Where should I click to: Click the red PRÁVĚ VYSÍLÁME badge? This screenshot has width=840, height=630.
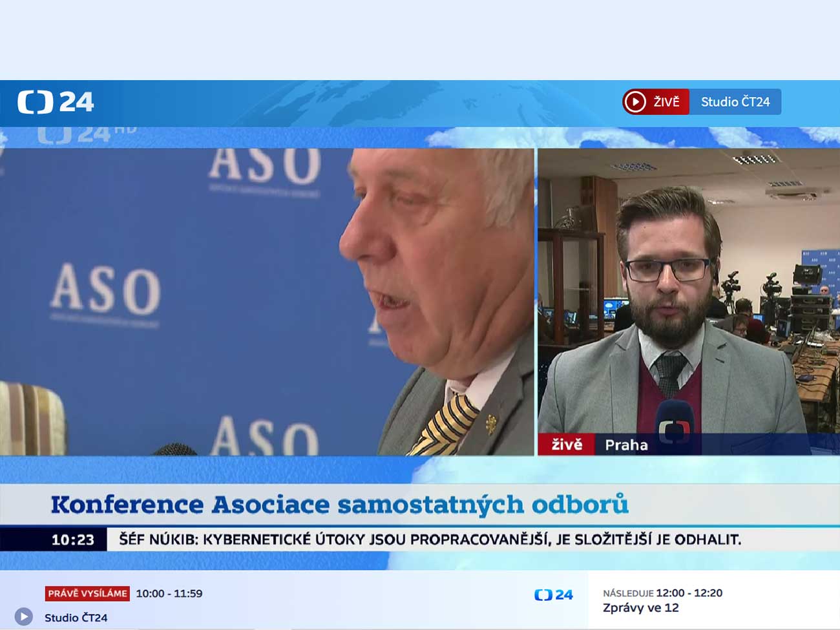click(87, 593)
